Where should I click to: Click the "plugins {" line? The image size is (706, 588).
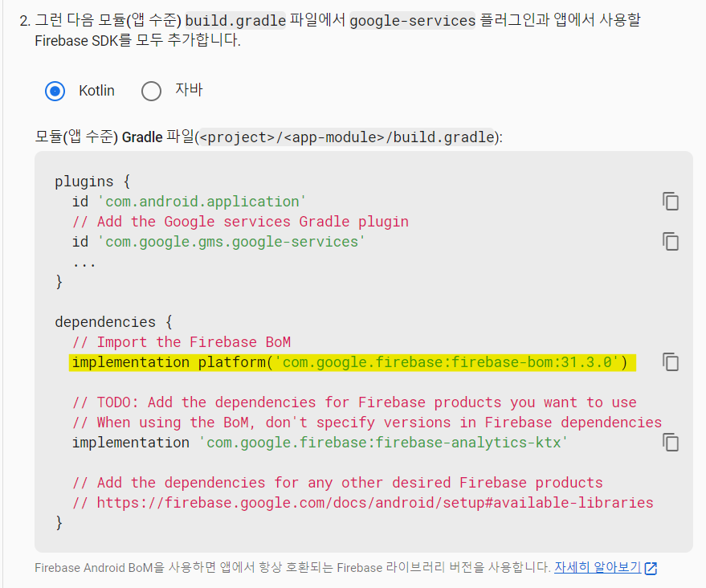92,182
